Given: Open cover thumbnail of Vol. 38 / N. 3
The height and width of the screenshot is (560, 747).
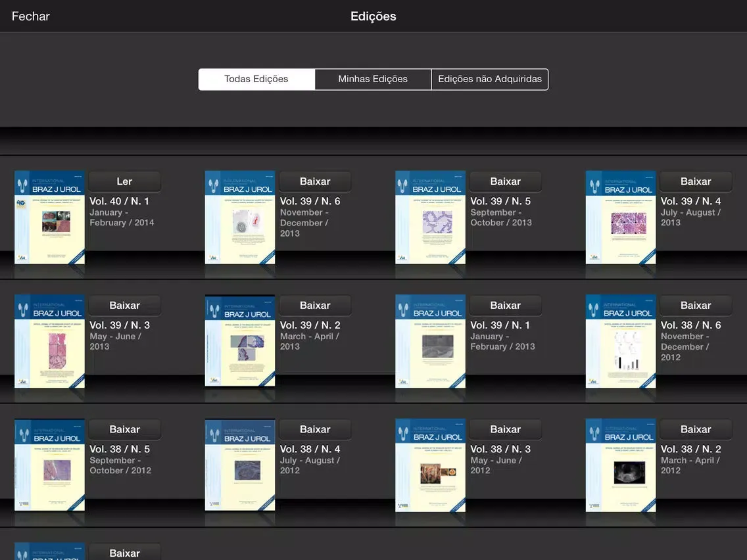Looking at the screenshot, I should 430,465.
